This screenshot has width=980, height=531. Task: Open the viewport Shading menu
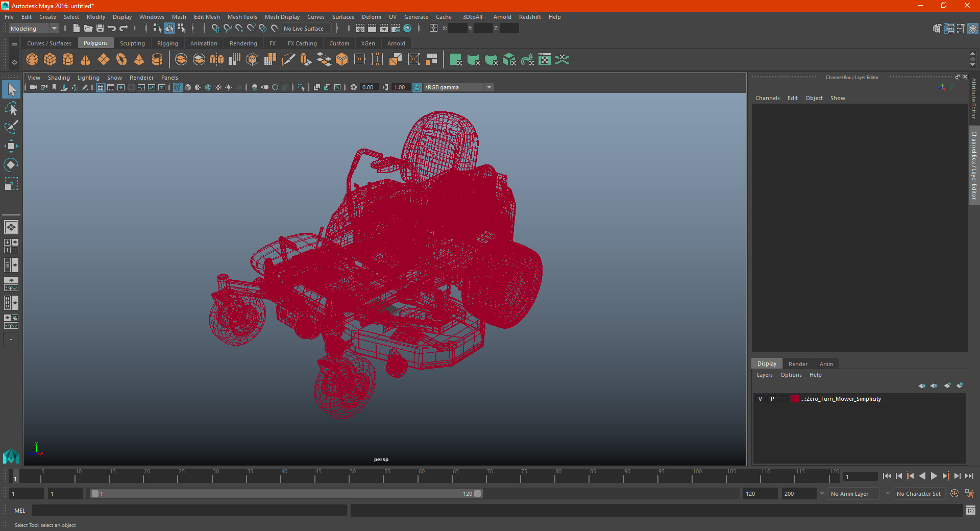pos(59,78)
